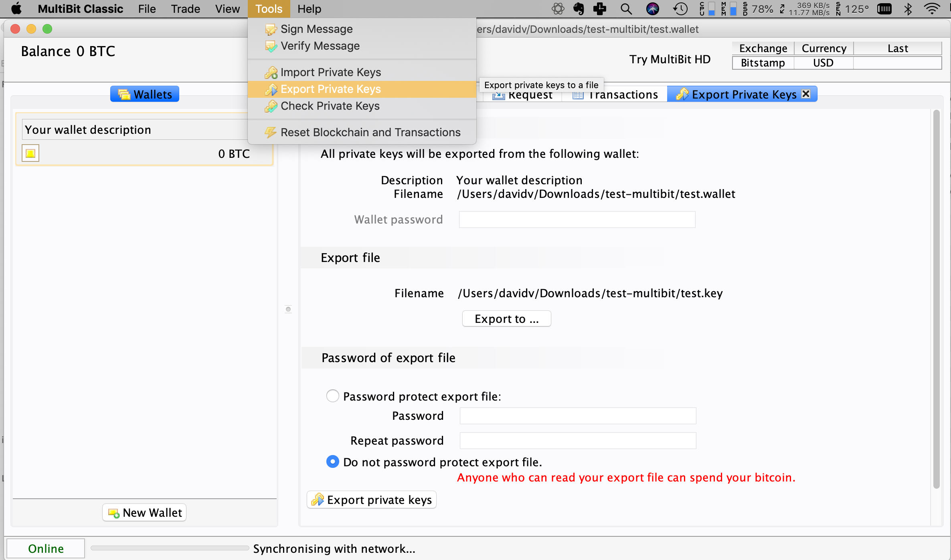Click the split pane divider handle
The height and width of the screenshot is (560, 951).
tap(288, 309)
